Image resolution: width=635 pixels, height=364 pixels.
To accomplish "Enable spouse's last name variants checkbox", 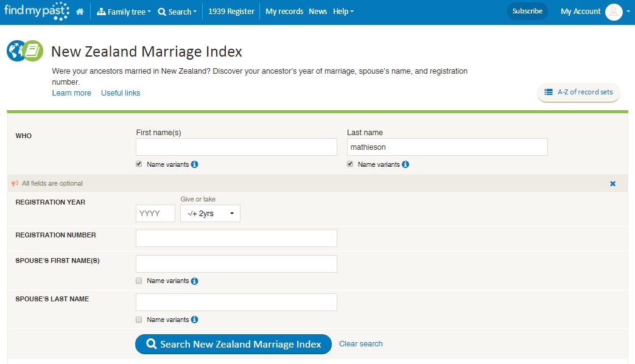I will coord(139,320).
